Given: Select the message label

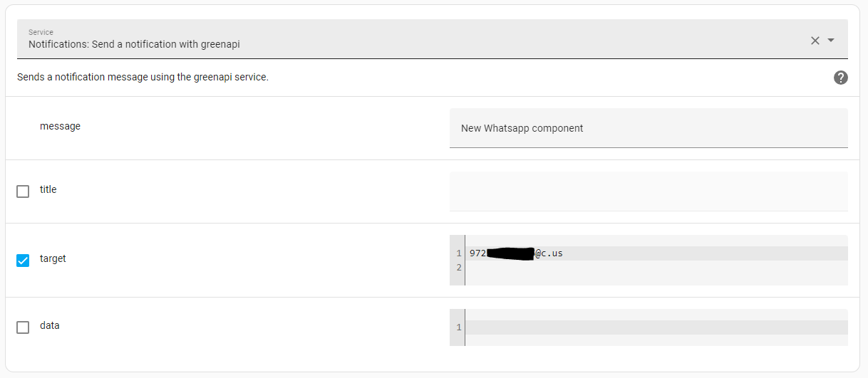Looking at the screenshot, I should point(60,126).
